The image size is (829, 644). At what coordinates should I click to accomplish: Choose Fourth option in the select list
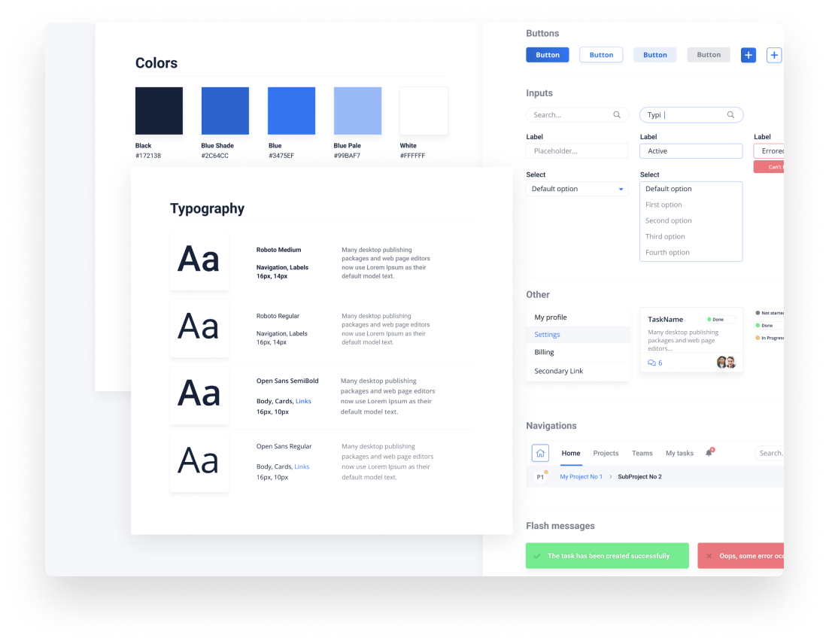click(691, 252)
